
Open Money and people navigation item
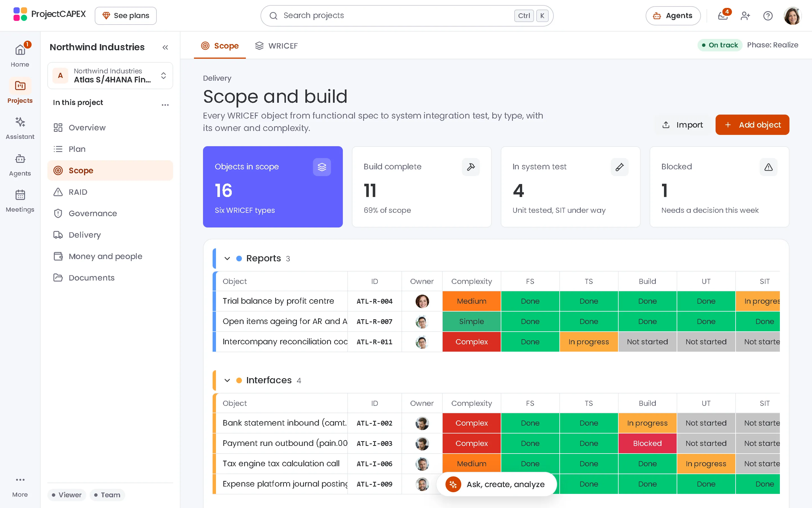pos(110,256)
